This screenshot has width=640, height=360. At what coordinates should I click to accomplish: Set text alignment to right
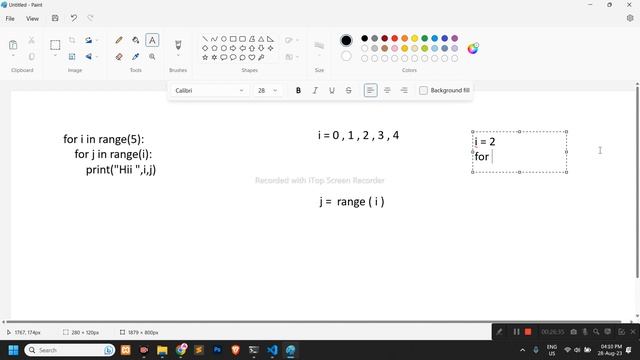click(x=404, y=91)
